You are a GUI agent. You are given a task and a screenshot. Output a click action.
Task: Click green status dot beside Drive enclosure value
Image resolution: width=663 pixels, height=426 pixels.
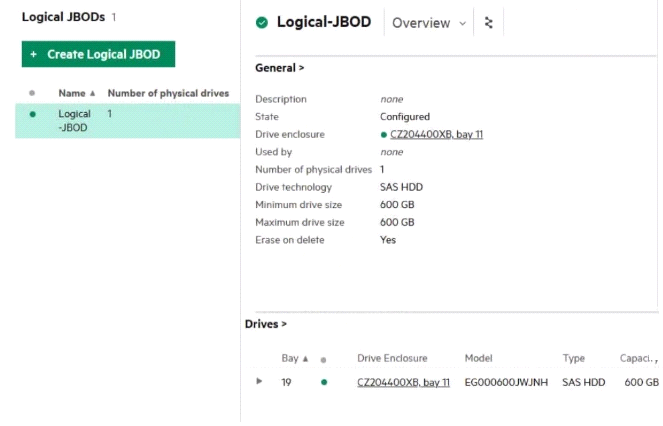point(384,134)
